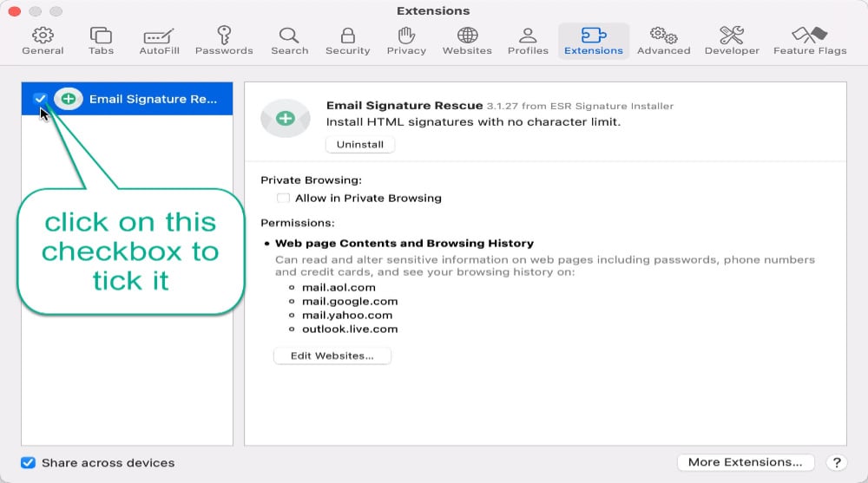
Task: Click the large Email Signature Rescue icon in details
Action: 285,118
